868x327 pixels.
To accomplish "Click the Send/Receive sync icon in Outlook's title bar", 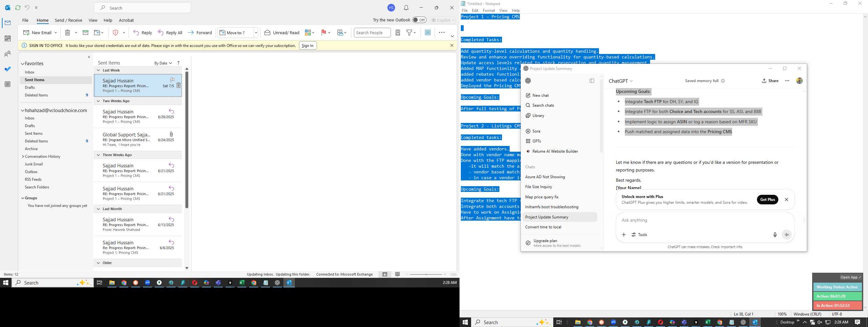I will pos(18,8).
